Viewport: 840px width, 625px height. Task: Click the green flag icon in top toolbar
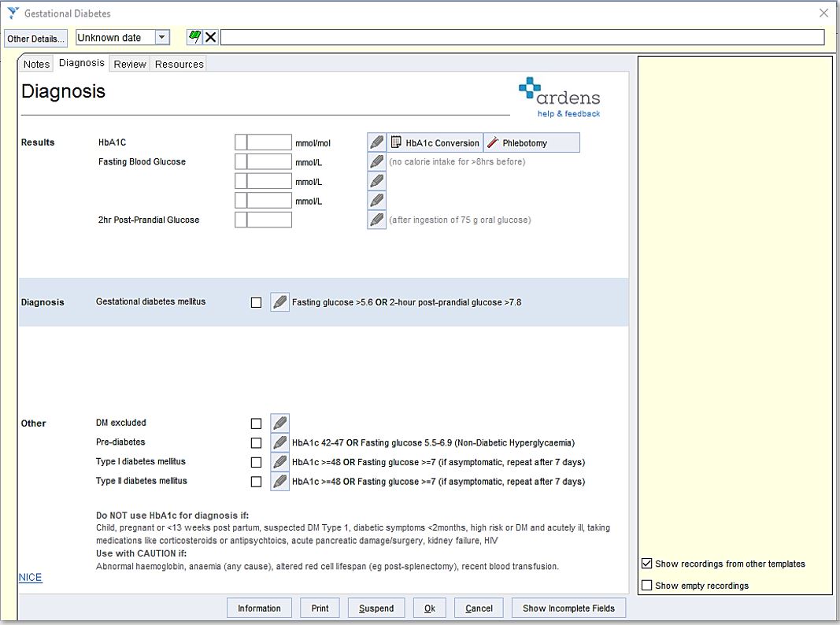[194, 37]
